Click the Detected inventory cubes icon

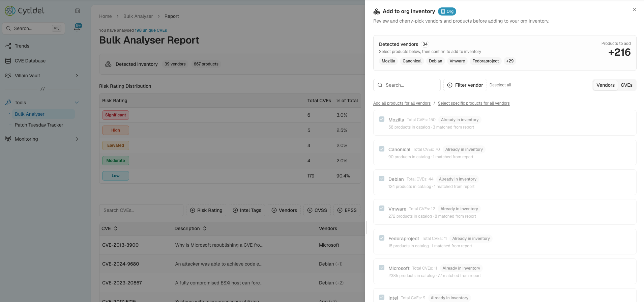(108, 64)
